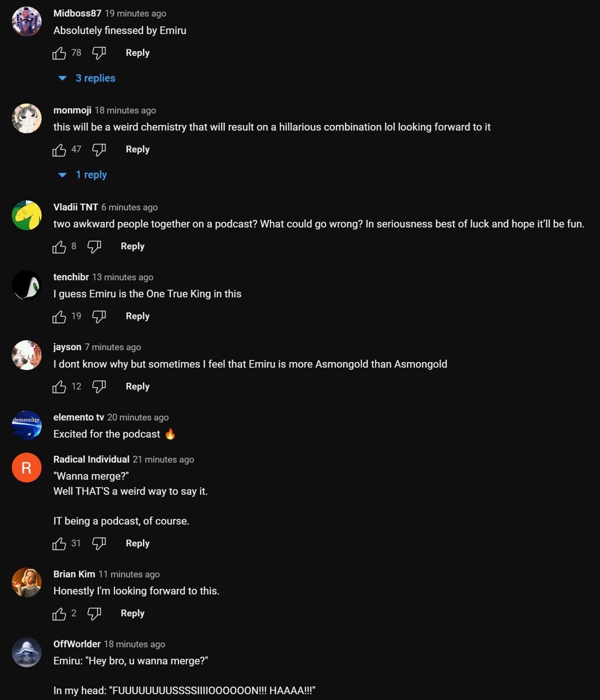This screenshot has height=700, width=600.
Task: Expand 1 reply under monmoji's comment
Action: [x=83, y=175]
